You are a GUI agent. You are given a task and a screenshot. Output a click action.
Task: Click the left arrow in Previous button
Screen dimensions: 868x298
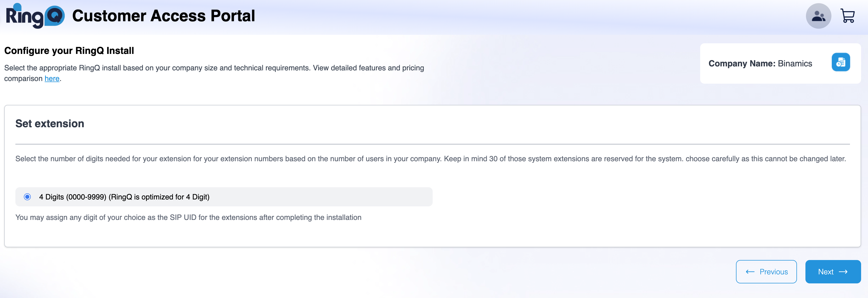click(750, 272)
